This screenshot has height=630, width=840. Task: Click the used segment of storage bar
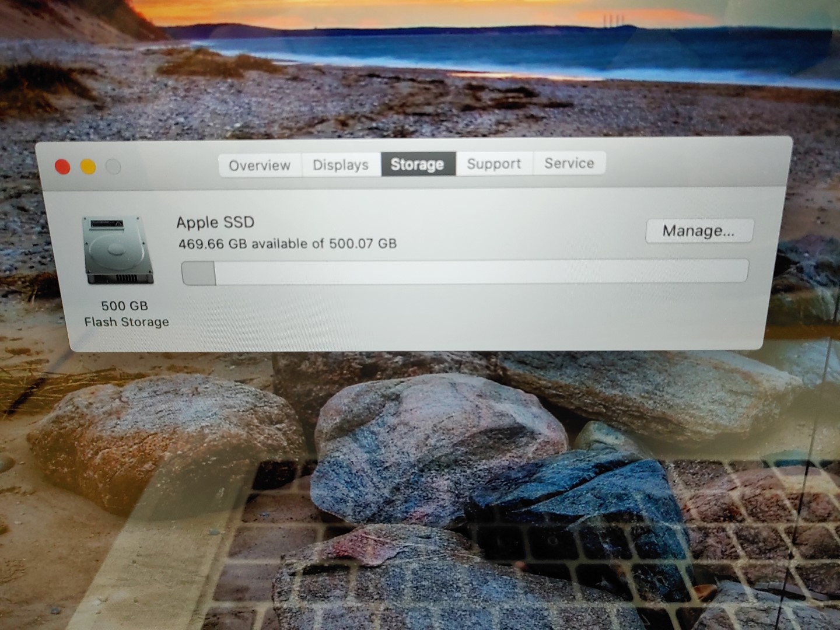pos(199,274)
